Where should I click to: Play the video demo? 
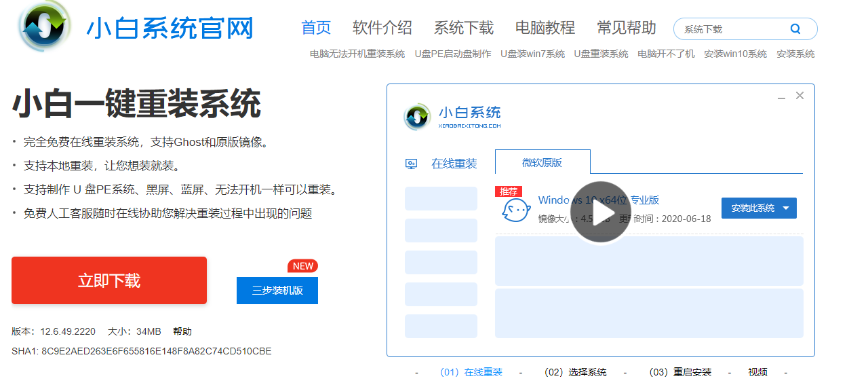tap(600, 213)
